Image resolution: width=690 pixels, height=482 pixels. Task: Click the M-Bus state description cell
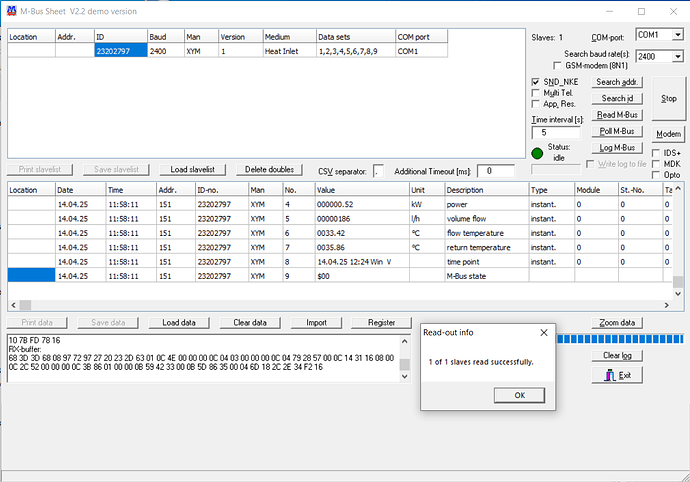(x=486, y=276)
